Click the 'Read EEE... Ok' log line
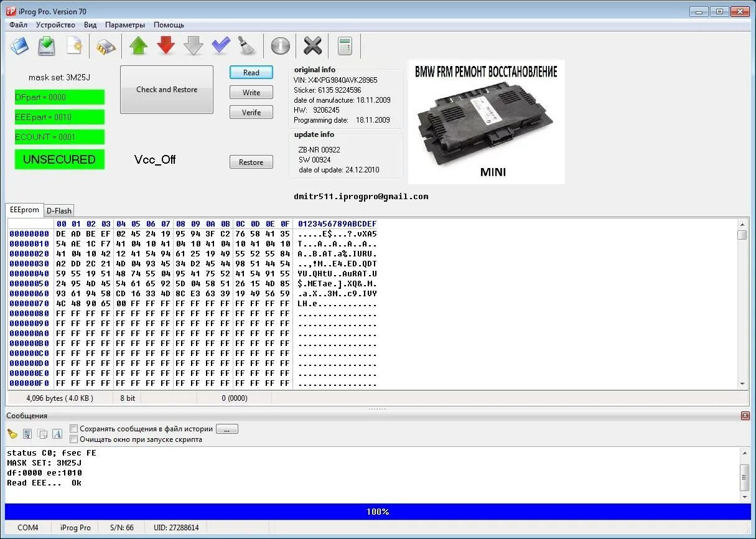 point(44,483)
